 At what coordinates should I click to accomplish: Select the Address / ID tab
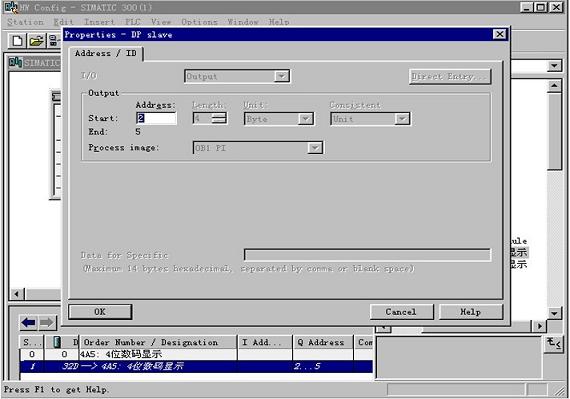point(105,53)
